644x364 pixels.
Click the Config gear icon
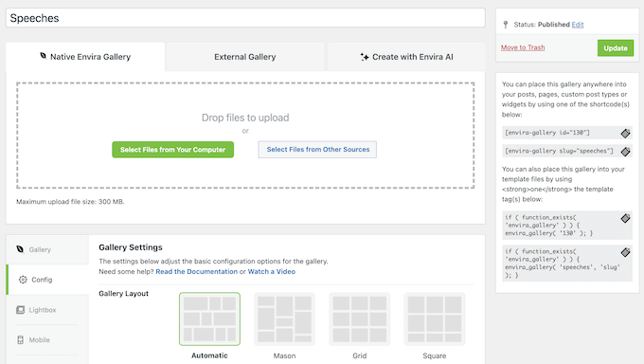tap(23, 280)
